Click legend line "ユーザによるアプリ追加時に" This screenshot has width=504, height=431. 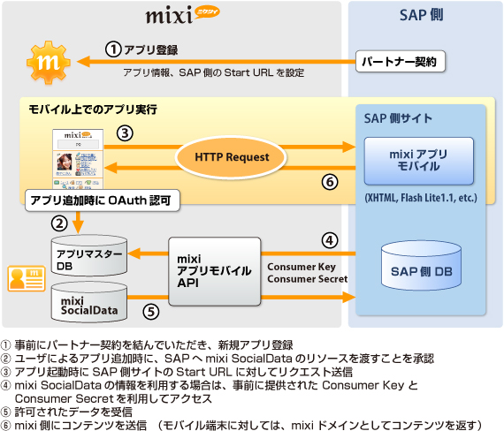(x=218, y=359)
